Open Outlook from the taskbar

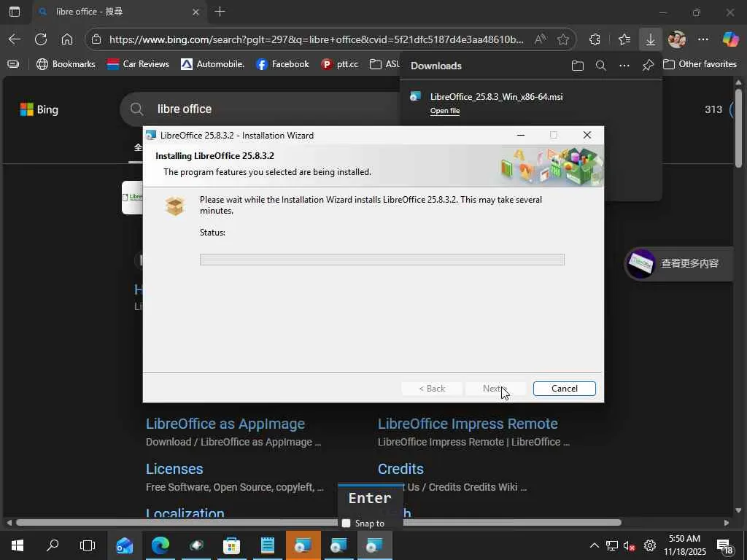[x=124, y=545]
